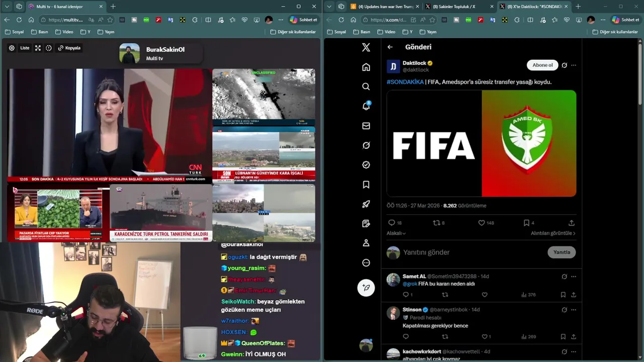Open Grok icon in X sidebar
Viewport: 644px width, 362px height.
pyautogui.click(x=366, y=145)
